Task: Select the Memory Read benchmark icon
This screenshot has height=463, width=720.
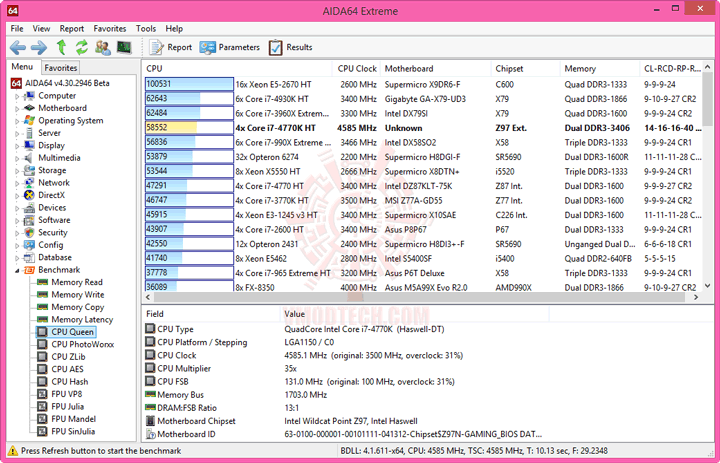Action: (43, 282)
